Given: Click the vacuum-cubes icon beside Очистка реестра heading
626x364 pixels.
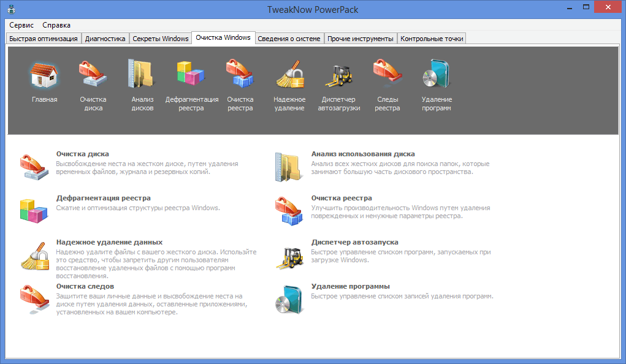Looking at the screenshot, I should click(x=289, y=211).
